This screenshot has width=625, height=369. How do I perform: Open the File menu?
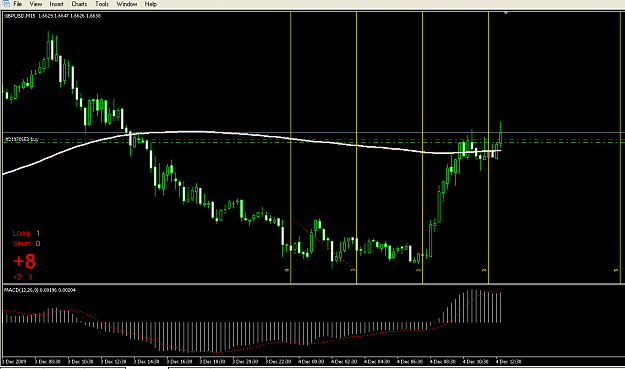click(18, 4)
